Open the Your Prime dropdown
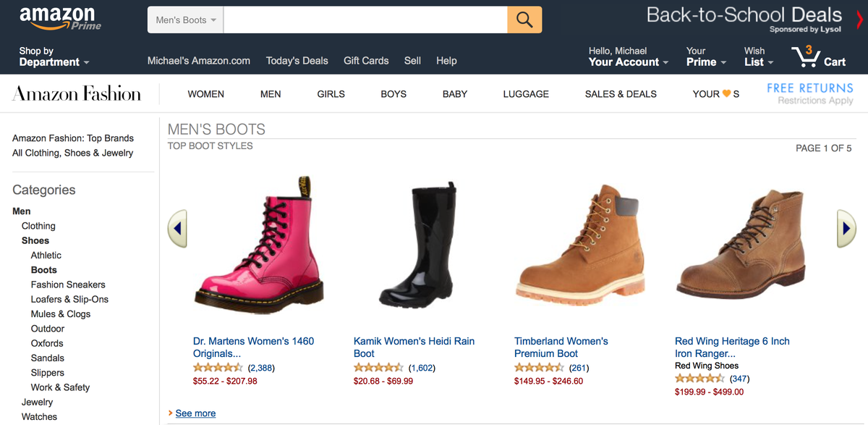 click(x=706, y=56)
